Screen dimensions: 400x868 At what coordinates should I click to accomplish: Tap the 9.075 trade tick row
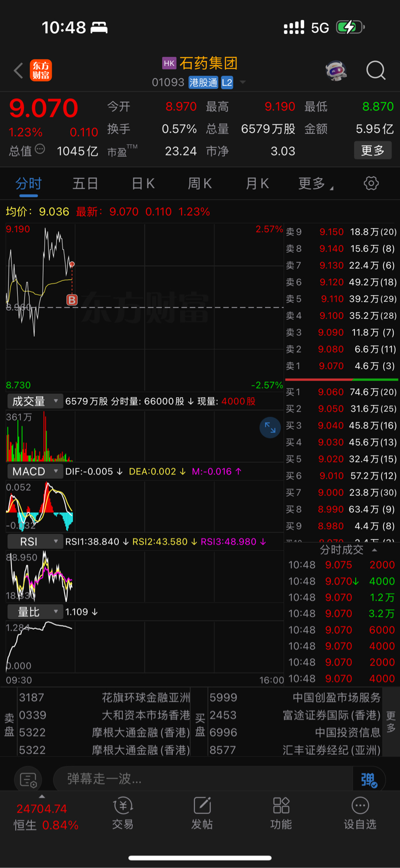(341, 565)
